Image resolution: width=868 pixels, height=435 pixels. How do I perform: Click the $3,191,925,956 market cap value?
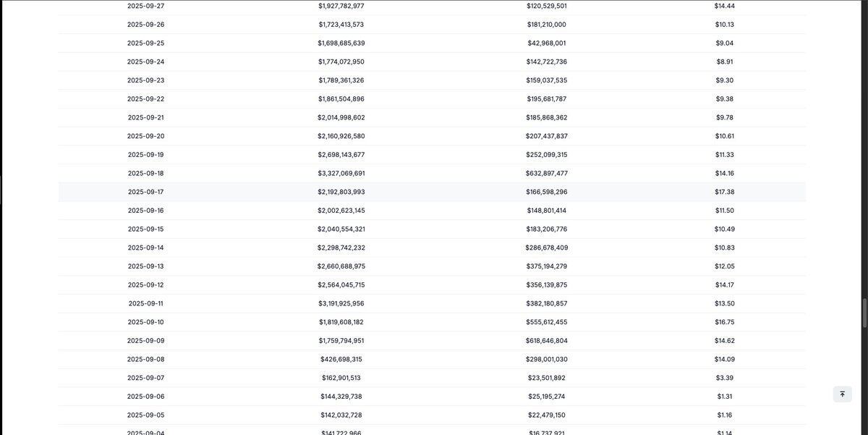point(341,303)
